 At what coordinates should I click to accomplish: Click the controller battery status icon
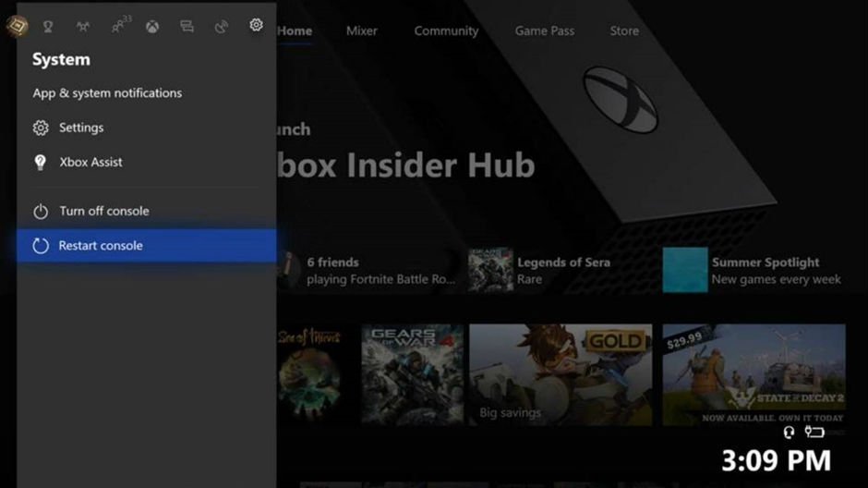click(x=814, y=431)
